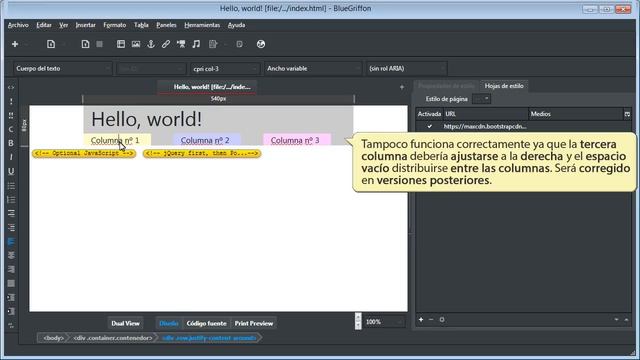
Task: Click the circle options icon beside minus button
Action: 442,320
